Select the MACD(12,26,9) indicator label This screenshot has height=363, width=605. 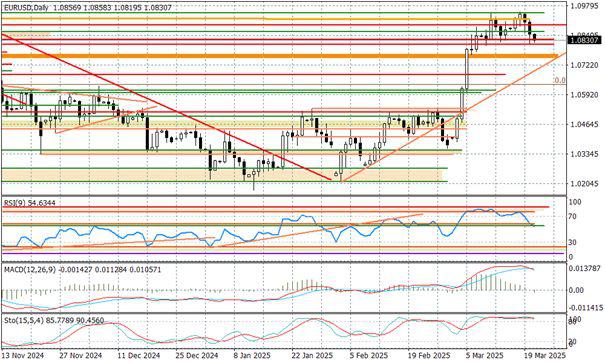(30, 269)
